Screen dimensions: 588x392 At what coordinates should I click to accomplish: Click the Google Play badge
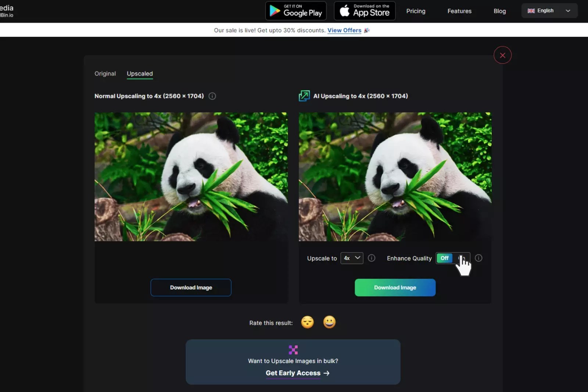pyautogui.click(x=296, y=11)
